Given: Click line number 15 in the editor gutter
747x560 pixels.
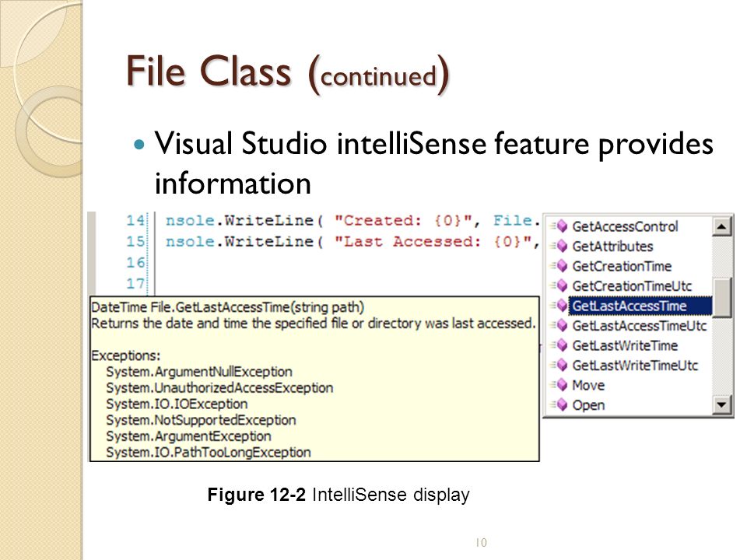Looking at the screenshot, I should coord(135,241).
